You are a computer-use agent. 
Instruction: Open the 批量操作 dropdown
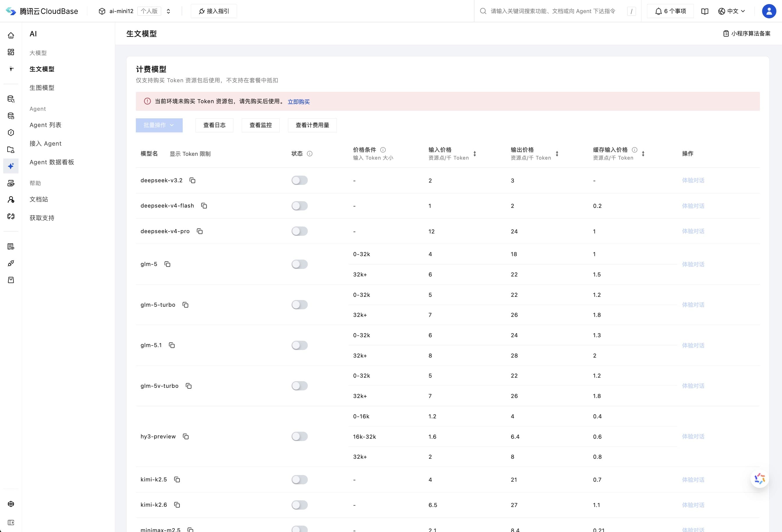pyautogui.click(x=159, y=125)
